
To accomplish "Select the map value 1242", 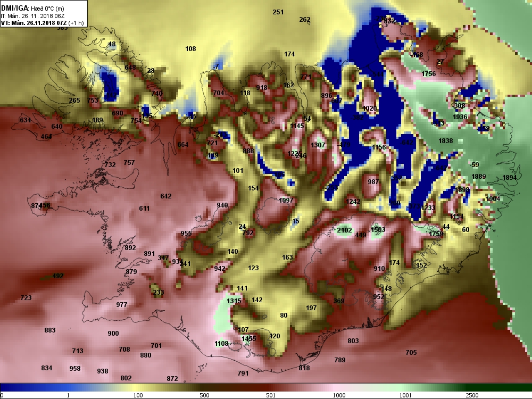I will coord(353,202).
